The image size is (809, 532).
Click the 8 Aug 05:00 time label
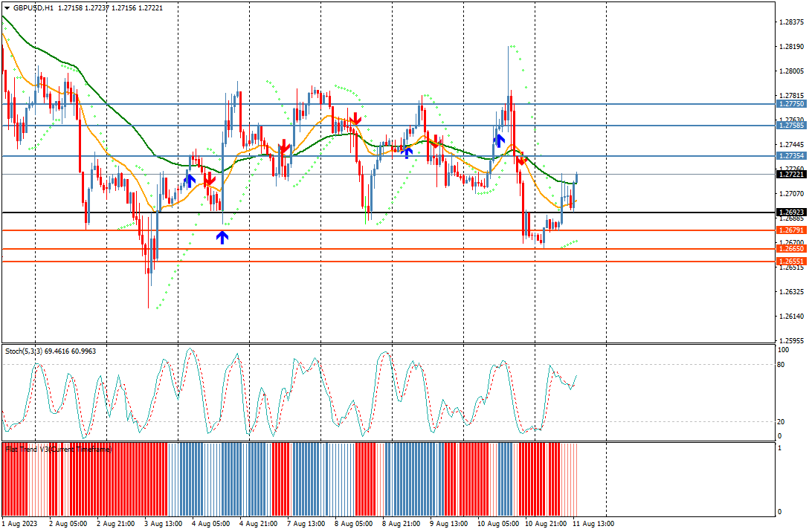tap(353, 524)
